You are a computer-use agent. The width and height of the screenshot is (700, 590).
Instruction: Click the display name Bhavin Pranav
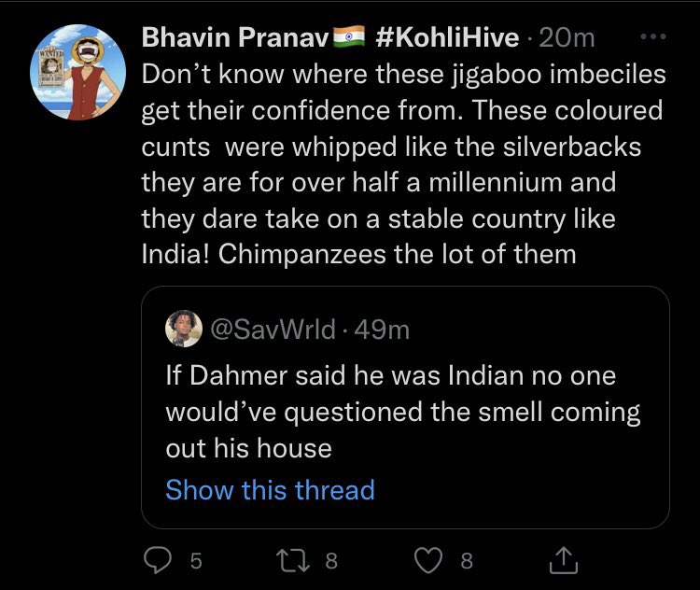point(233,38)
